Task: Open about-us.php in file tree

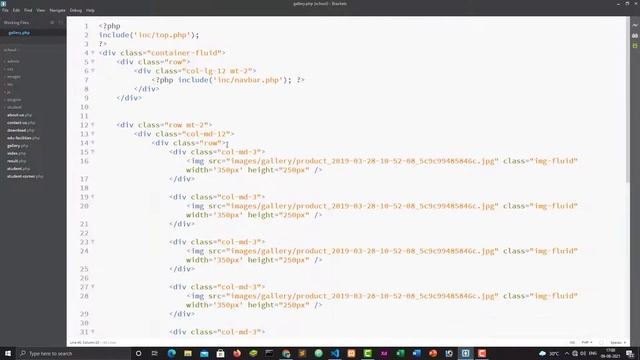Action: coord(19,115)
